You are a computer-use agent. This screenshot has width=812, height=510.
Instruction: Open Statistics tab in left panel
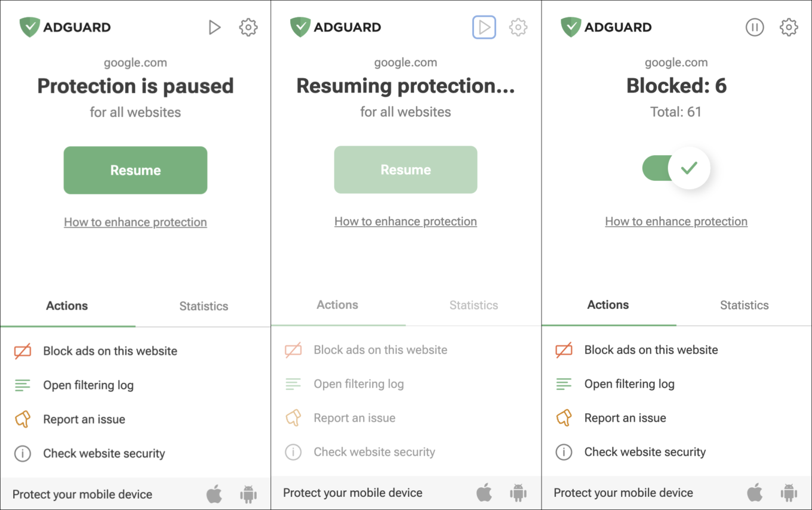pos(204,306)
